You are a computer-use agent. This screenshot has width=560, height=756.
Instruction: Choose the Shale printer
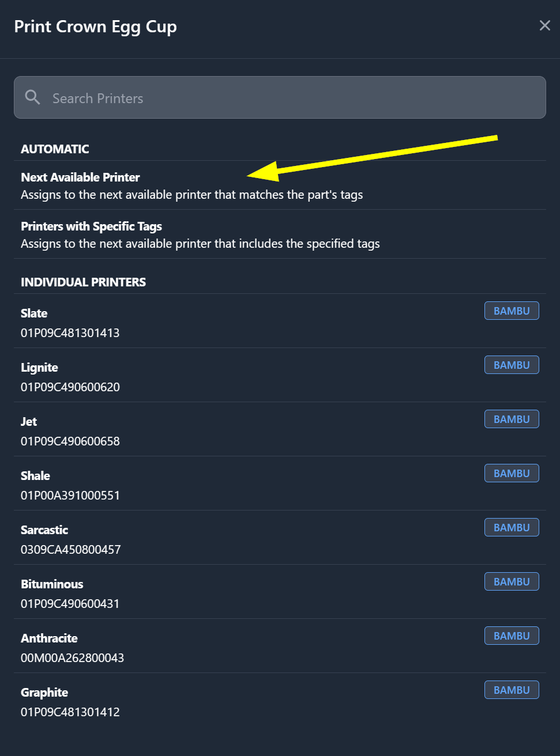tap(280, 483)
